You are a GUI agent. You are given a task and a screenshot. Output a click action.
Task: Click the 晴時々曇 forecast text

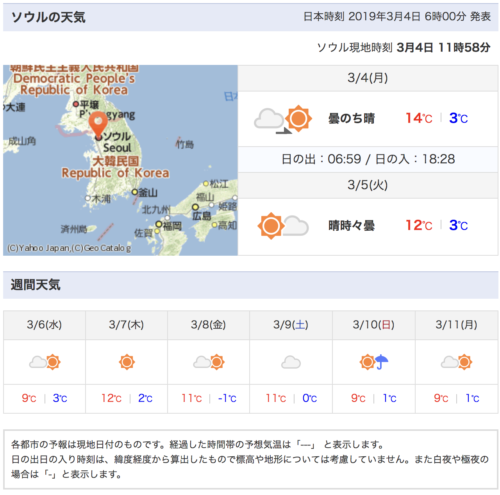click(351, 226)
